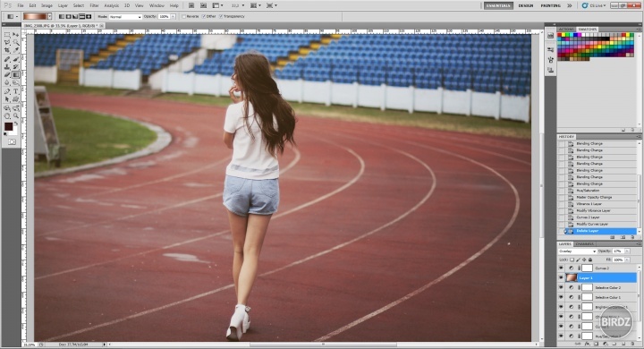Switch to the Painting workspace

(x=551, y=5)
